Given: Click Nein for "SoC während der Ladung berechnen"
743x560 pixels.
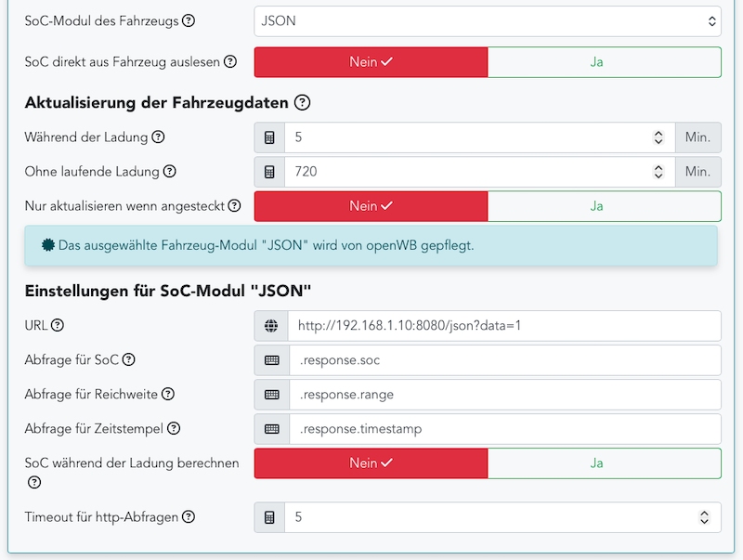Looking at the screenshot, I should pos(371,462).
